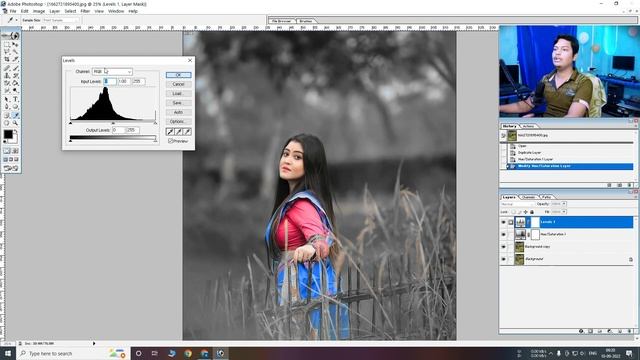The width and height of the screenshot is (640, 360).
Task: Click the gamma Input Levels field
Action: click(x=124, y=82)
